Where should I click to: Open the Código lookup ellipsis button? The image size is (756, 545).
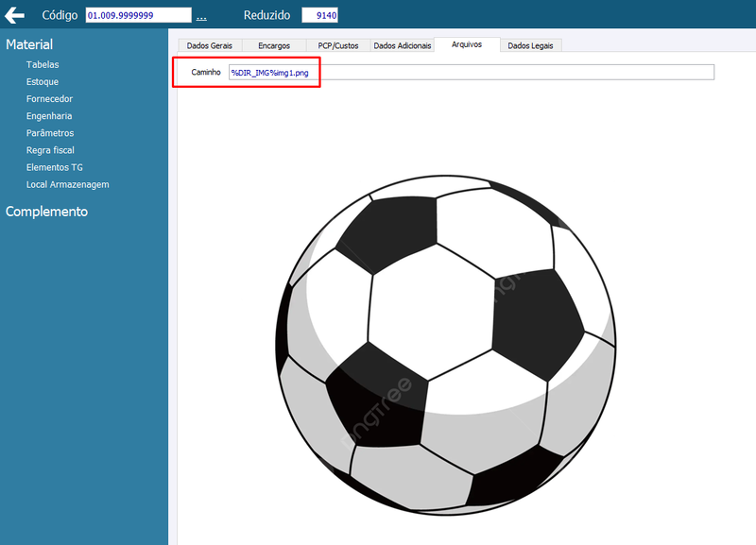(x=201, y=16)
